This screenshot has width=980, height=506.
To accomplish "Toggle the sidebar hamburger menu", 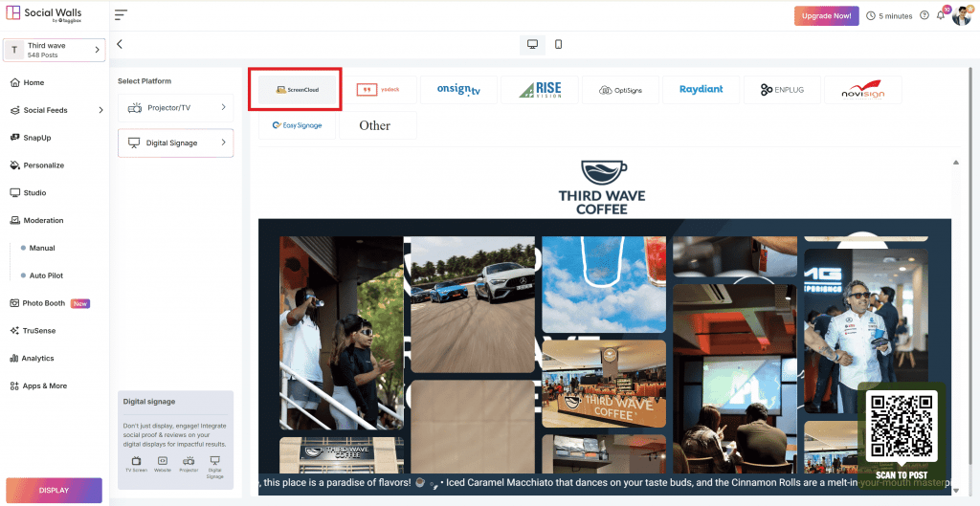I will click(121, 15).
